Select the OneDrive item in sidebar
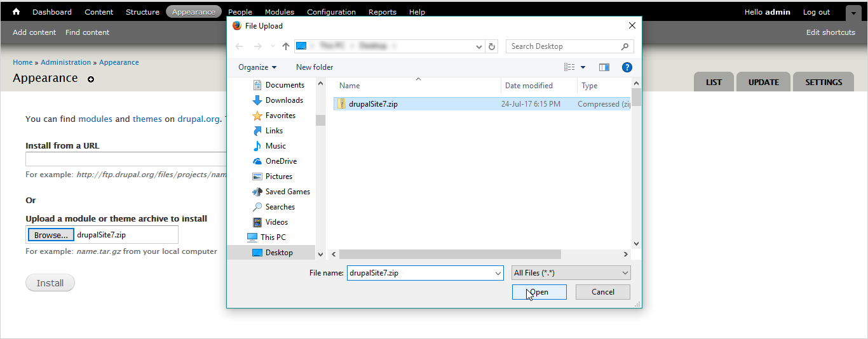This screenshot has width=868, height=339. tap(280, 161)
